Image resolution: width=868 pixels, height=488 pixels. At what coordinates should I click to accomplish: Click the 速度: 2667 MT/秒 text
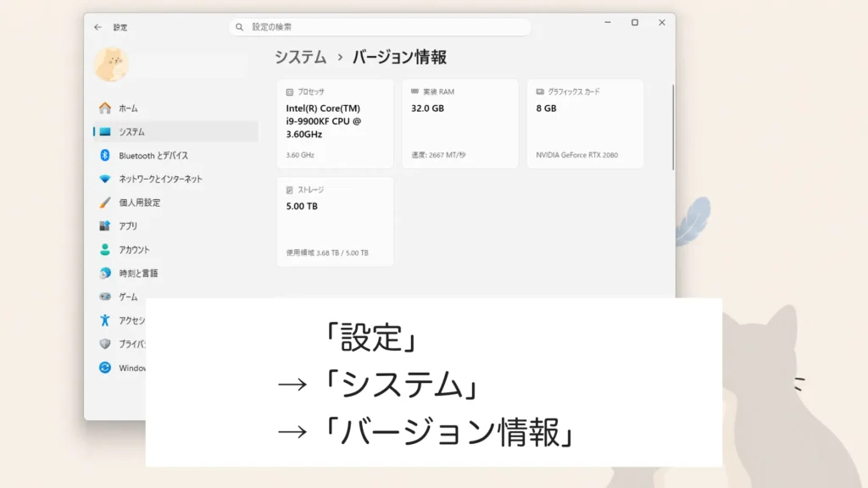pyautogui.click(x=438, y=155)
